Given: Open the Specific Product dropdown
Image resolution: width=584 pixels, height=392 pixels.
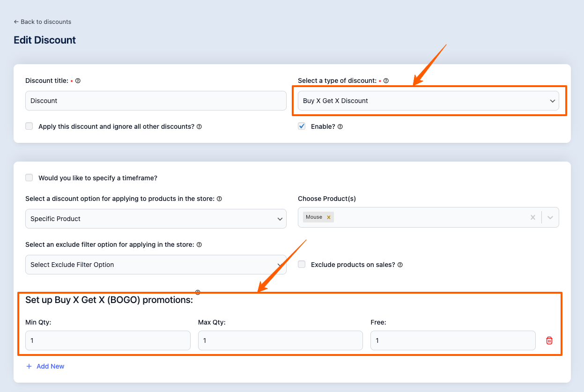Looking at the screenshot, I should [155, 219].
